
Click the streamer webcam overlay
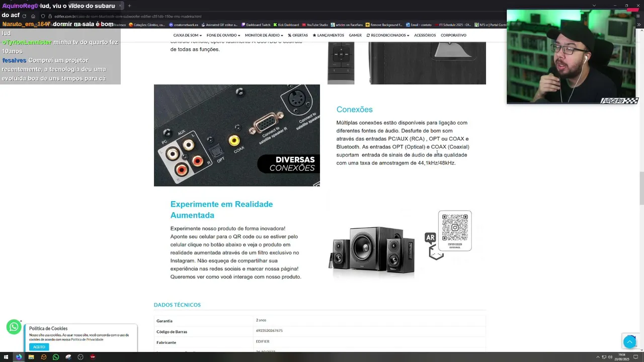click(572, 57)
